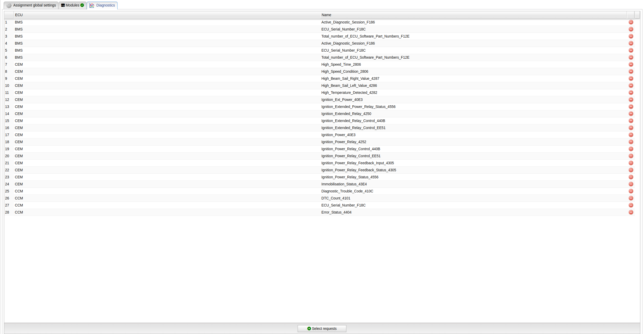Select the Diagnostics tab

click(102, 5)
